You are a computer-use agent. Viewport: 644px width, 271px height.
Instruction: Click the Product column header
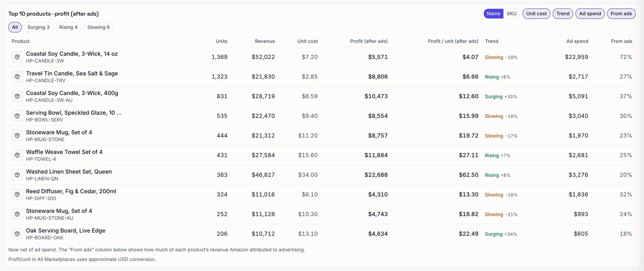pyautogui.click(x=21, y=41)
